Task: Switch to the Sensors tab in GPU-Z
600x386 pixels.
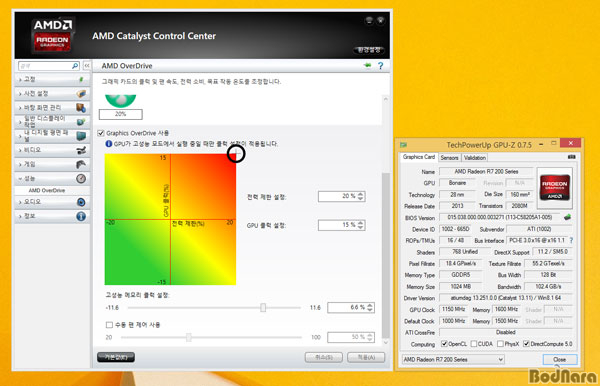Action: click(449, 158)
